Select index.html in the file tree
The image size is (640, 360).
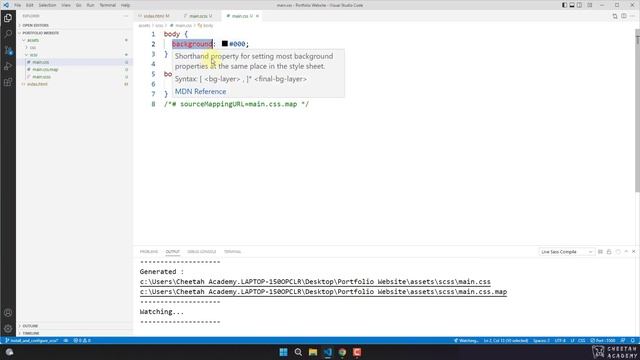tap(74, 84)
